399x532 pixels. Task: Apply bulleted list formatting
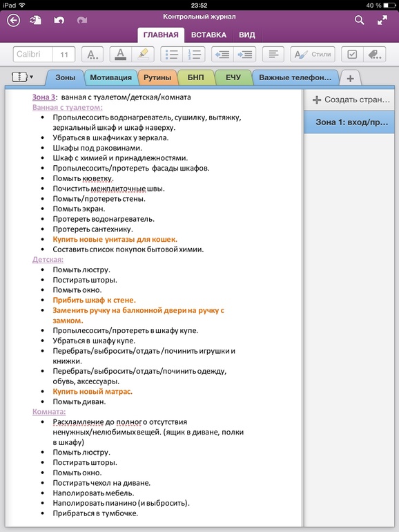[x=172, y=55]
